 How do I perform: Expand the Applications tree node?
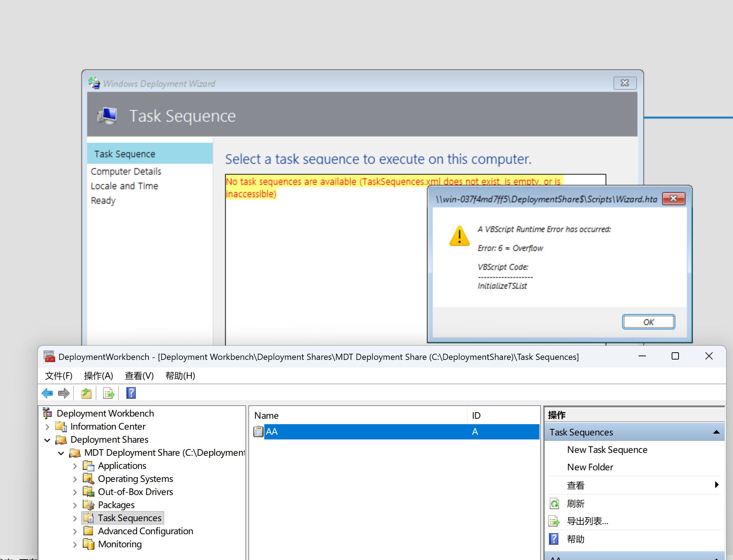click(75, 466)
